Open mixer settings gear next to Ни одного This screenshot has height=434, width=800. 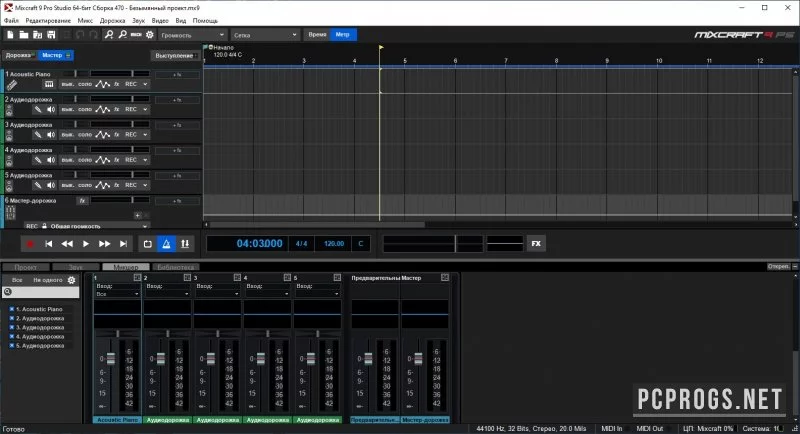71,280
